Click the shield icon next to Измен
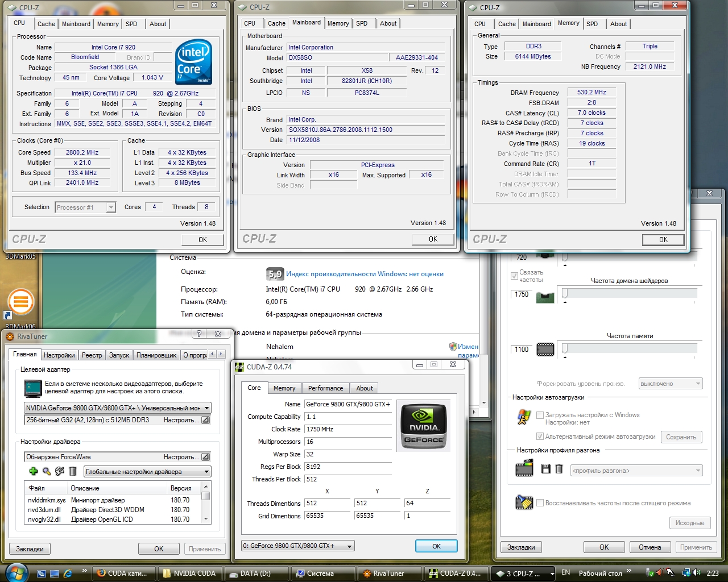Image resolution: width=728 pixels, height=582 pixels. tap(453, 346)
